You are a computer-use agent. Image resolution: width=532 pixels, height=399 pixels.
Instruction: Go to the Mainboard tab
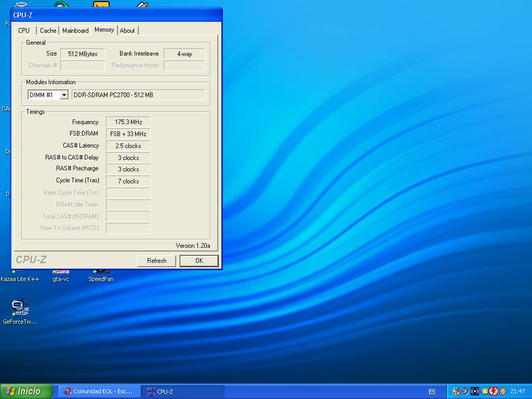click(x=75, y=31)
